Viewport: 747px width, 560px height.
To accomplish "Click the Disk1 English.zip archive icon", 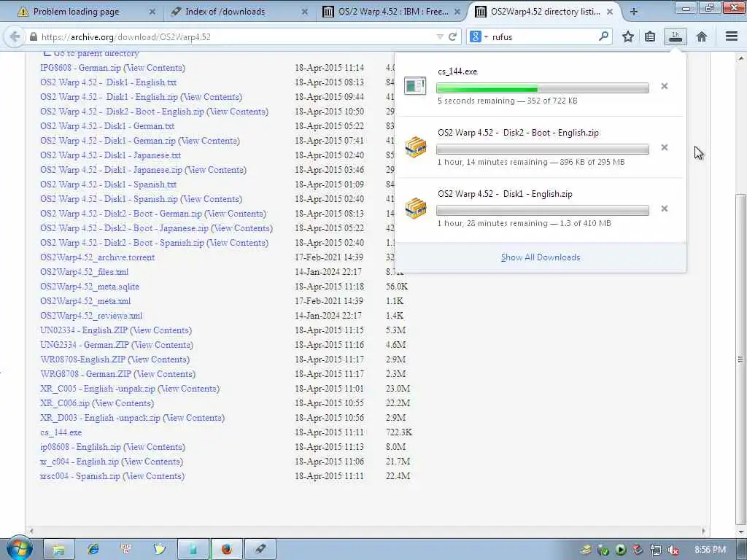I will 415,208.
